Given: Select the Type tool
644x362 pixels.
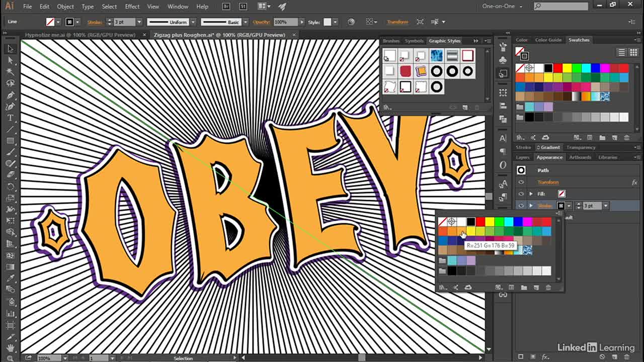Looking at the screenshot, I should [10, 118].
